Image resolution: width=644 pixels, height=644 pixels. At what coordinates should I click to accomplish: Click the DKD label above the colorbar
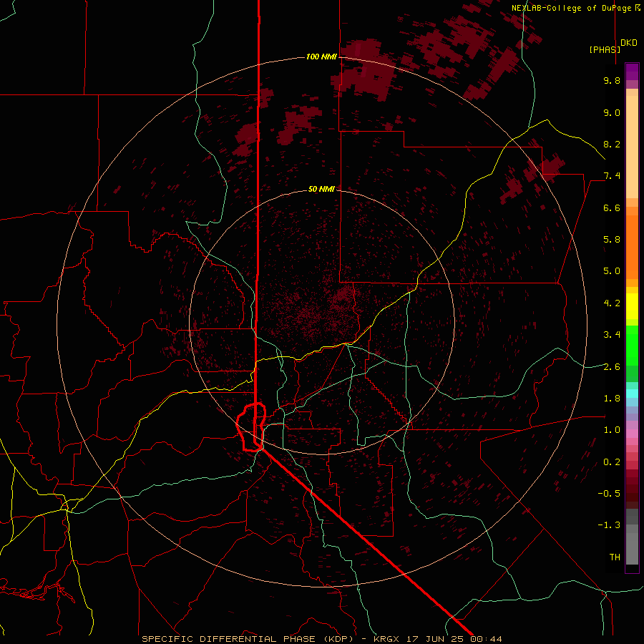[629, 43]
